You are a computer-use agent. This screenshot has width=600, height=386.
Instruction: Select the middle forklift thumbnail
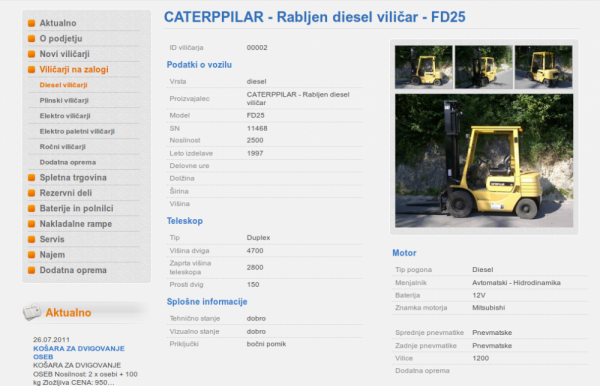pyautogui.click(x=484, y=67)
